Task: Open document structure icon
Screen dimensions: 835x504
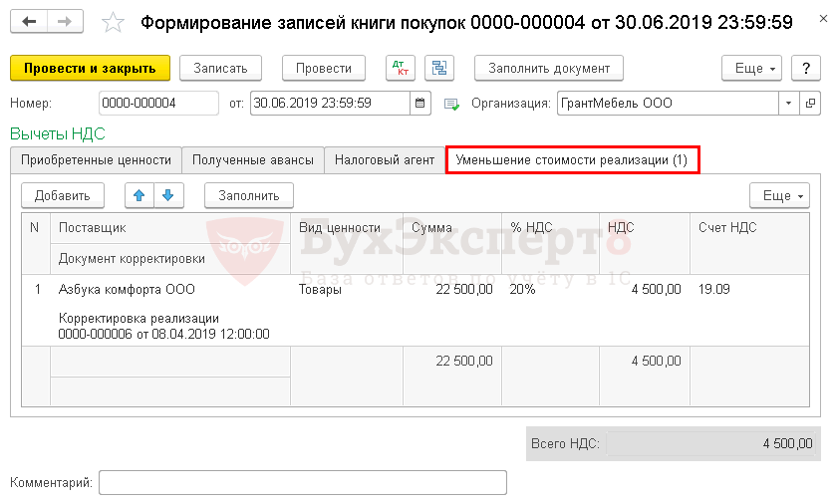Action: click(x=439, y=68)
